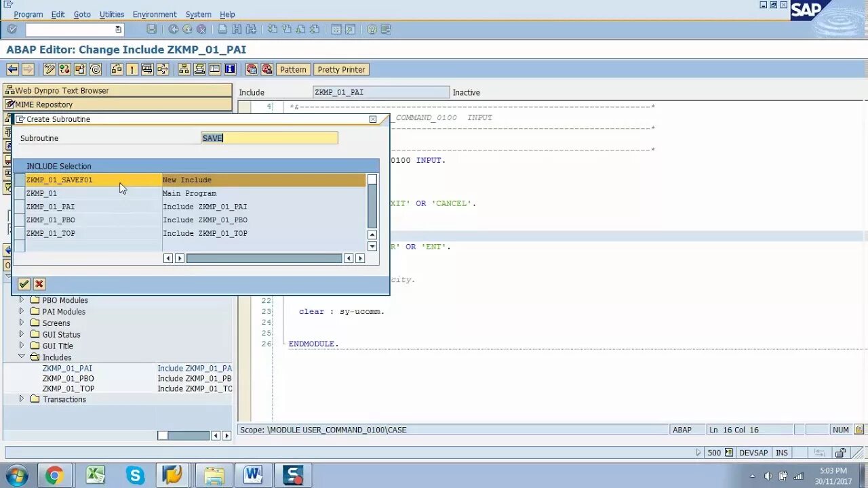Open MIME Repository
868x488 pixels.
click(118, 104)
